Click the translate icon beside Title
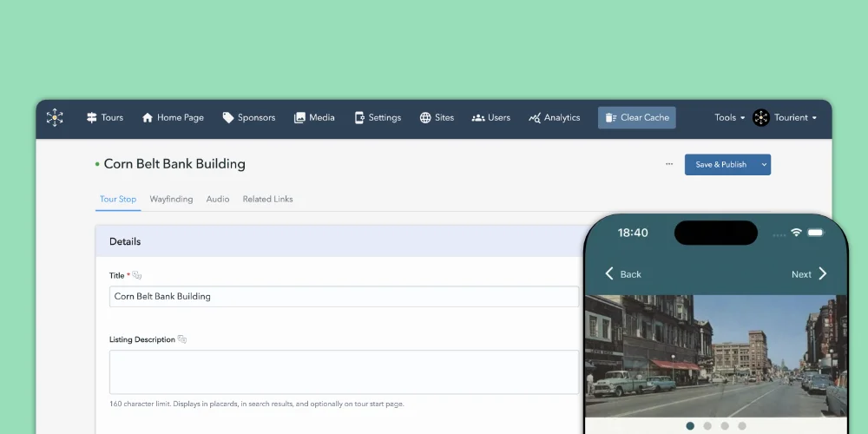The width and height of the screenshot is (868, 434). [137, 275]
